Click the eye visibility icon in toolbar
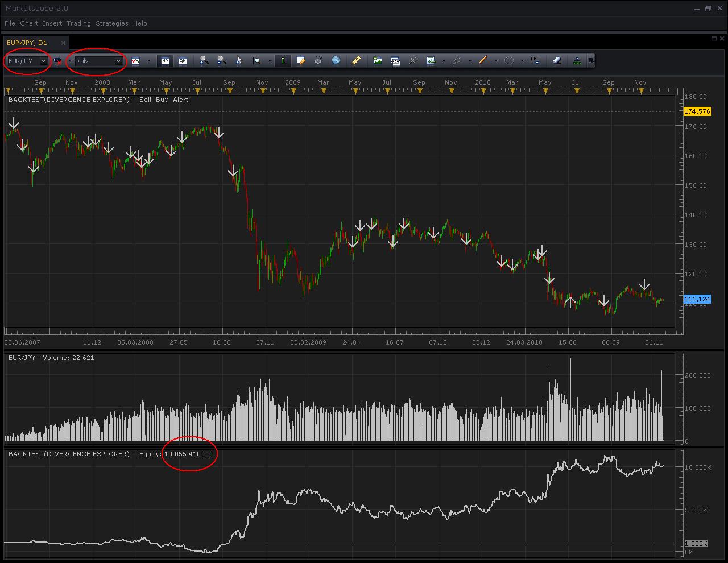This screenshot has height=563, width=728. (x=318, y=61)
